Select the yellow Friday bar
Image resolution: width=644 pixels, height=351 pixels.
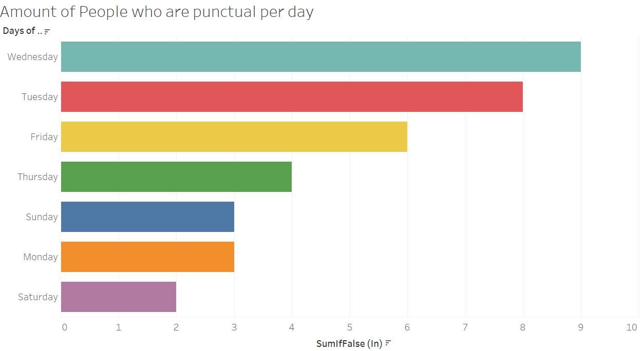(x=234, y=136)
